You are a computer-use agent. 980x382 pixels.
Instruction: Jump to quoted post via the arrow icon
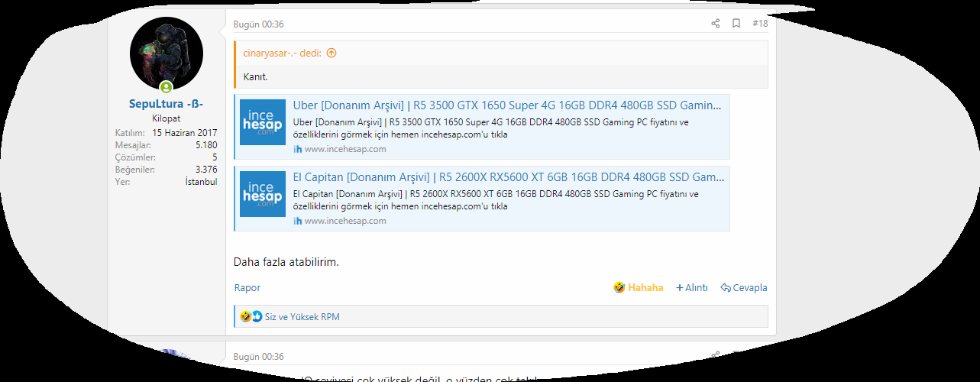332,53
